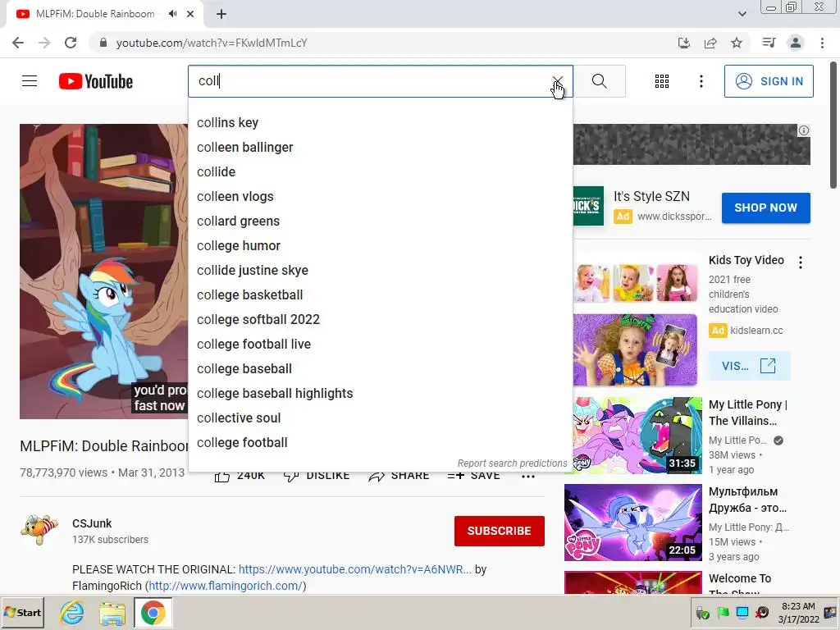
Task: Click the page vertical scrollbar
Action: coord(833,125)
